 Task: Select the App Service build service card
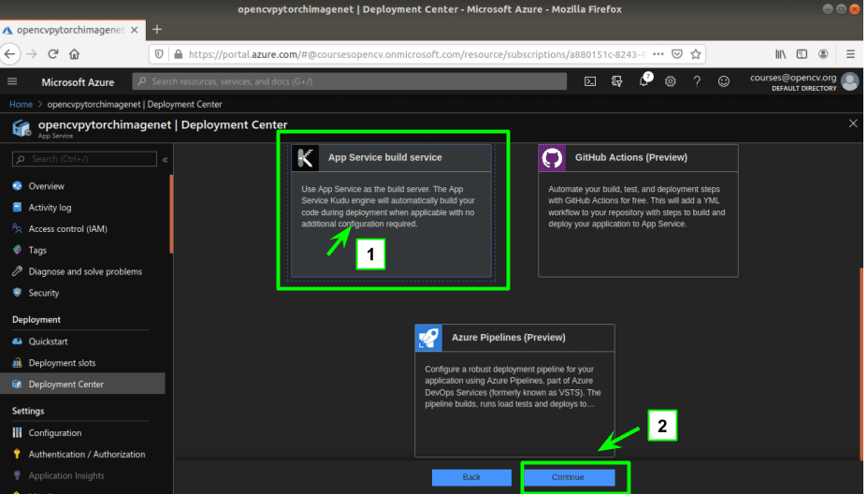point(391,211)
